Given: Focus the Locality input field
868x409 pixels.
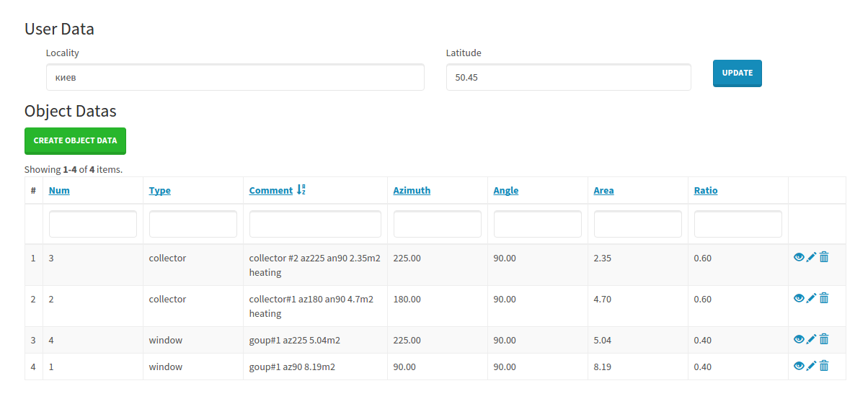Looking at the screenshot, I should [235, 77].
